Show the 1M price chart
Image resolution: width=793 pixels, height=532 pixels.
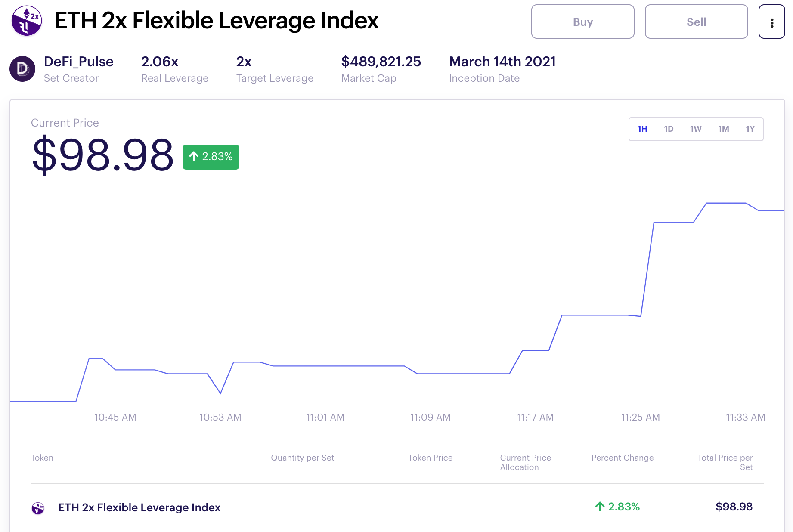724,129
